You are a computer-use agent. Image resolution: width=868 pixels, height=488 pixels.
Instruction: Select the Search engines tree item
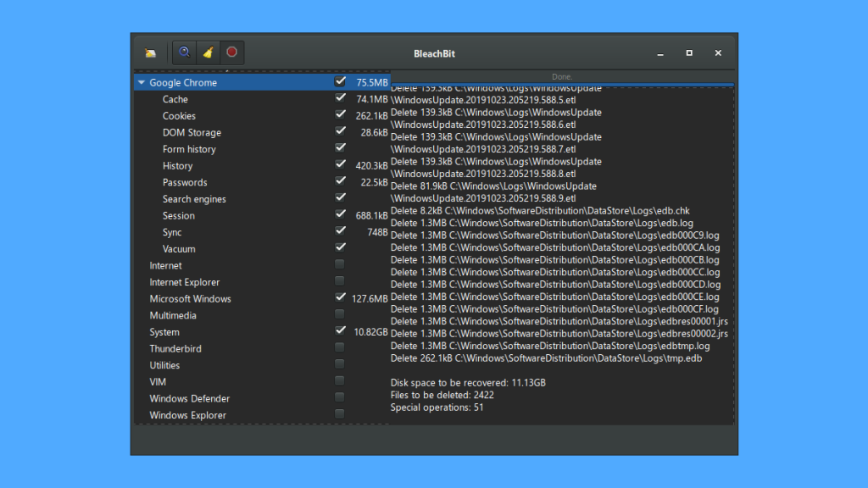coord(194,199)
